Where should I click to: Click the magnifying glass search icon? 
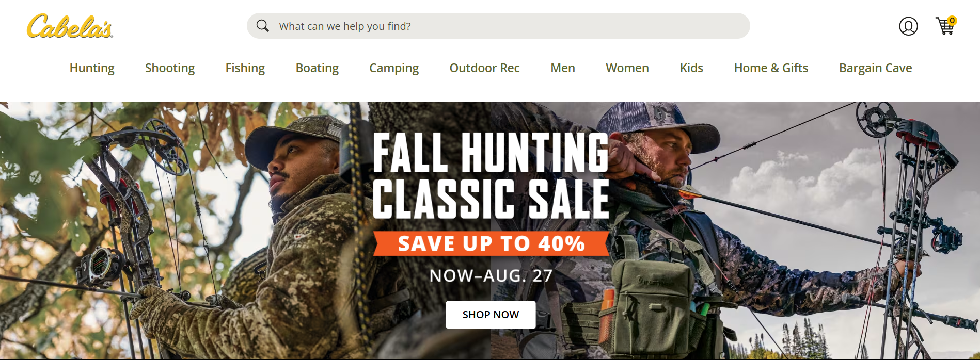coord(263,26)
